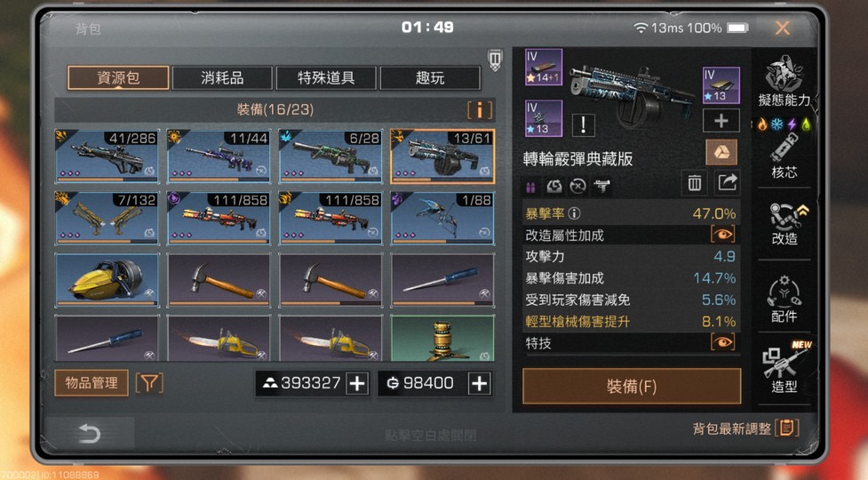Image resolution: width=868 pixels, height=480 pixels.
Task: Add attachment via empty plus slot
Action: click(721, 121)
